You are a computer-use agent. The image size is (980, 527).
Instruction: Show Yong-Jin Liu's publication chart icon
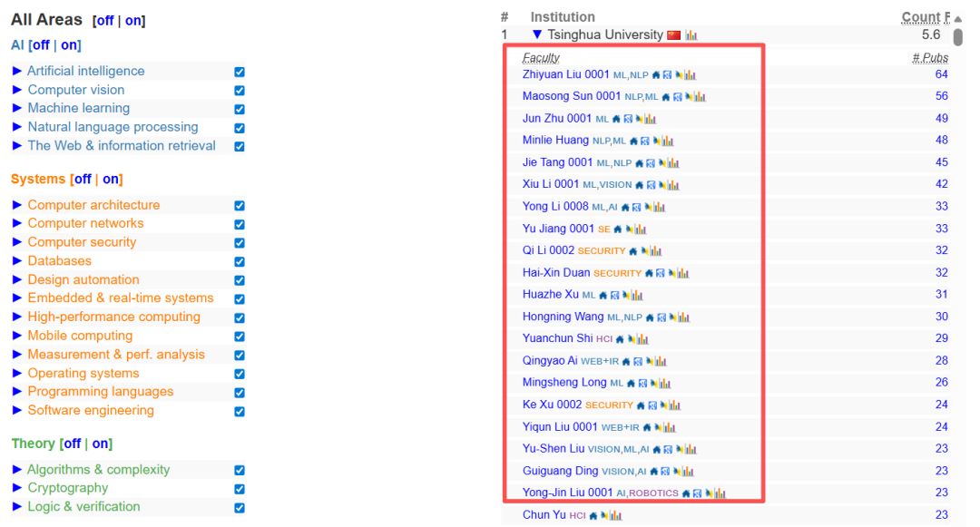720,493
